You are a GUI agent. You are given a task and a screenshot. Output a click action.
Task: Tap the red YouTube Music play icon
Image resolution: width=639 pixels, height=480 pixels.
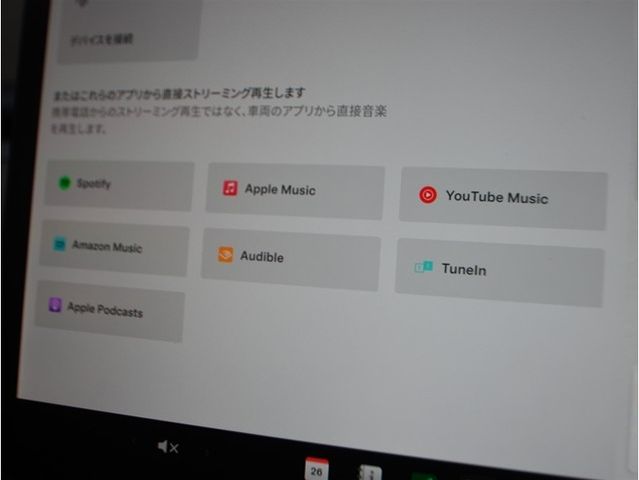pos(428,195)
